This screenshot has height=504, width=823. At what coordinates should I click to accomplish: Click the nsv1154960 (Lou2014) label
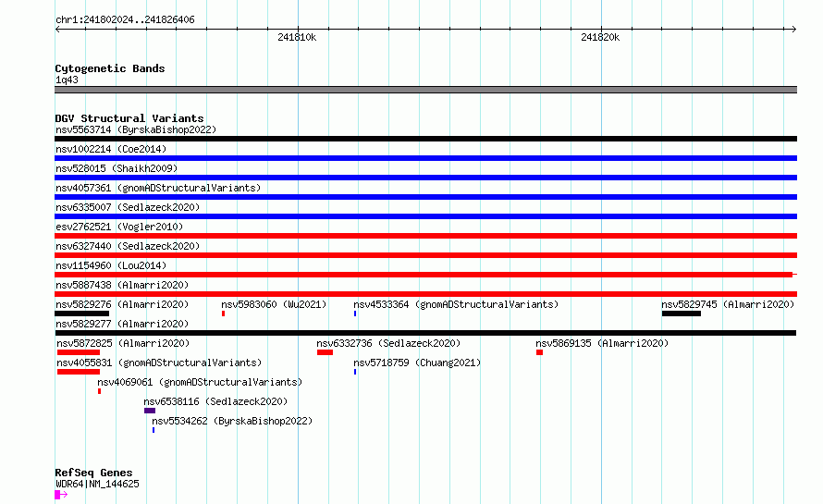(x=111, y=265)
